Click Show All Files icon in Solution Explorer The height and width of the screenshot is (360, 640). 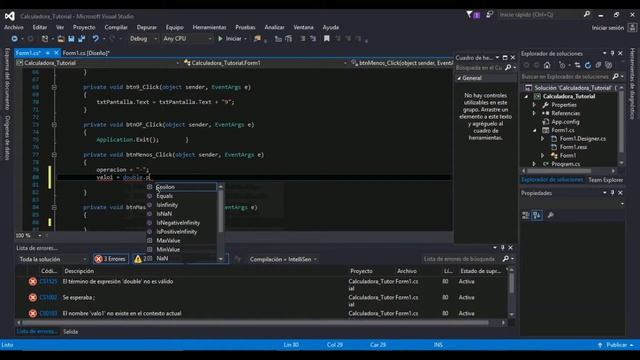click(609, 65)
